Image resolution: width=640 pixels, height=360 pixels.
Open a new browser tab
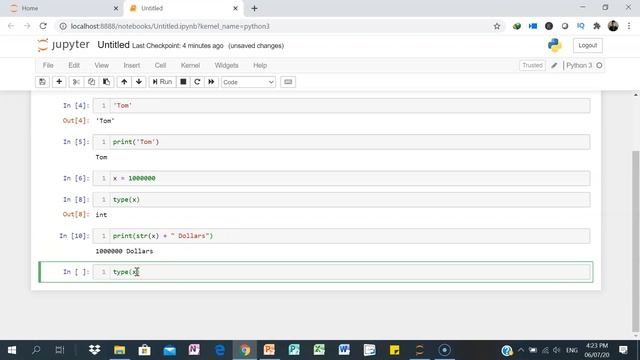(x=254, y=8)
